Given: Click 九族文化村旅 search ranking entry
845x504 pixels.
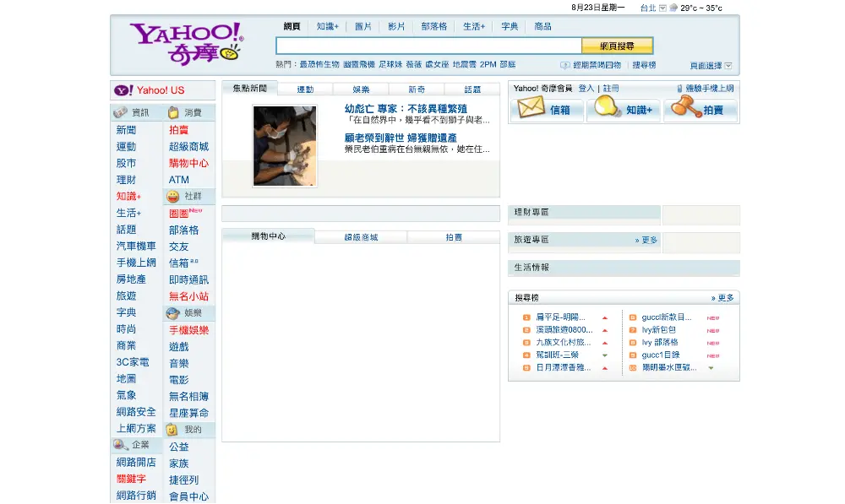Looking at the screenshot, I should click(x=563, y=343).
